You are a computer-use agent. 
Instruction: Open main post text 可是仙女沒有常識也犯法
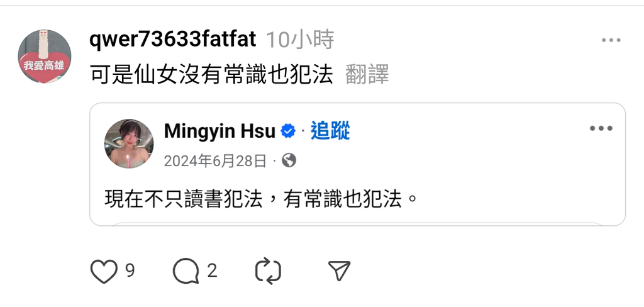click(x=211, y=75)
